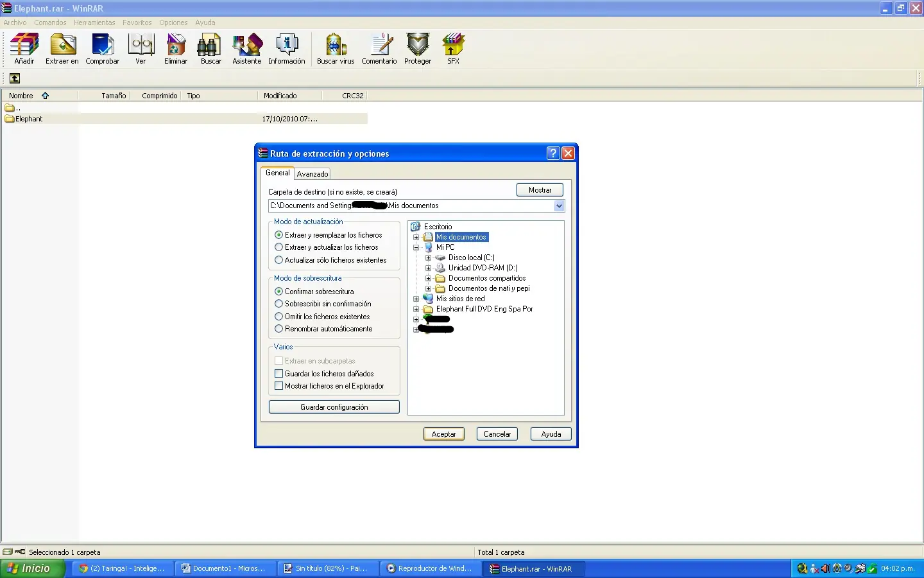Open the Asistente wizard icon
The height and width of the screenshot is (578, 924).
[247, 49]
